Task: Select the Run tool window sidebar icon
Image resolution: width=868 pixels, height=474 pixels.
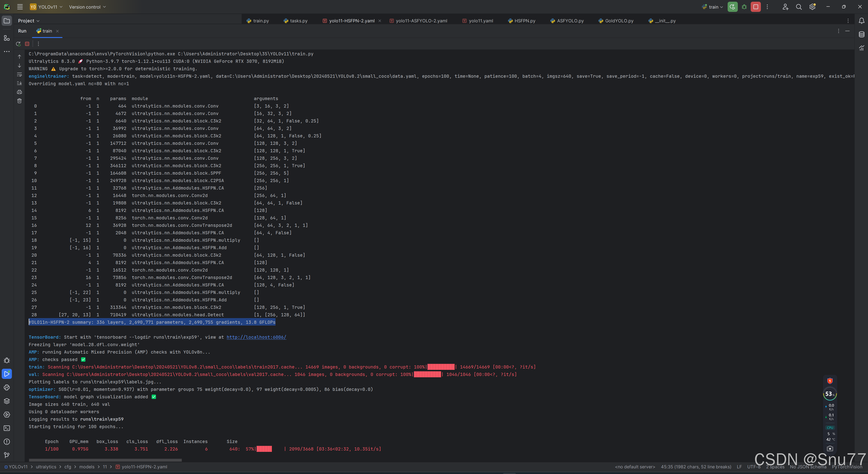Action: point(7,374)
